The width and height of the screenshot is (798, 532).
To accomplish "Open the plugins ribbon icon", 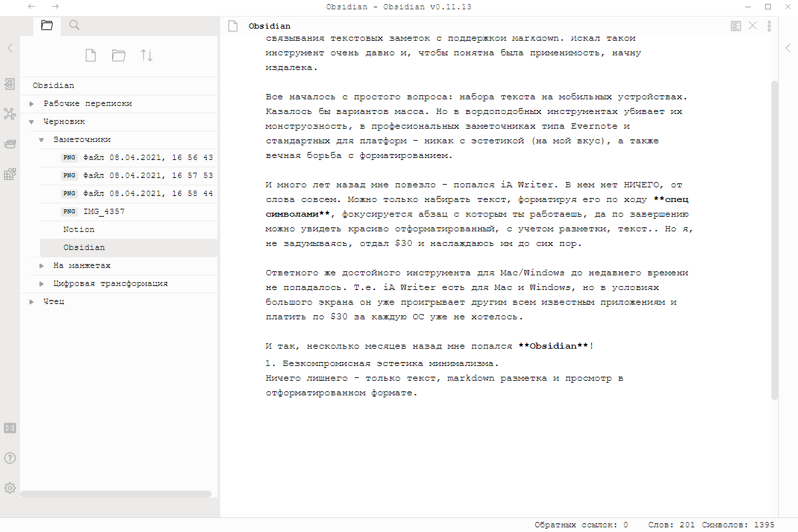I will click(9, 174).
